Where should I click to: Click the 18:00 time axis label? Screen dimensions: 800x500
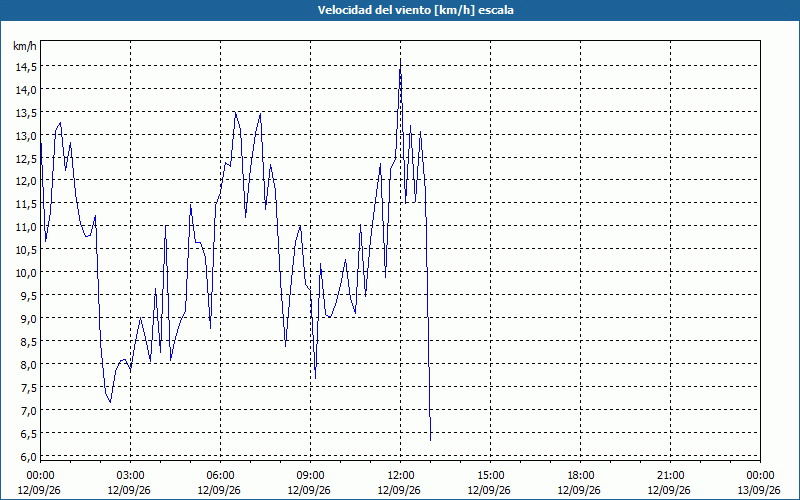click(x=580, y=476)
